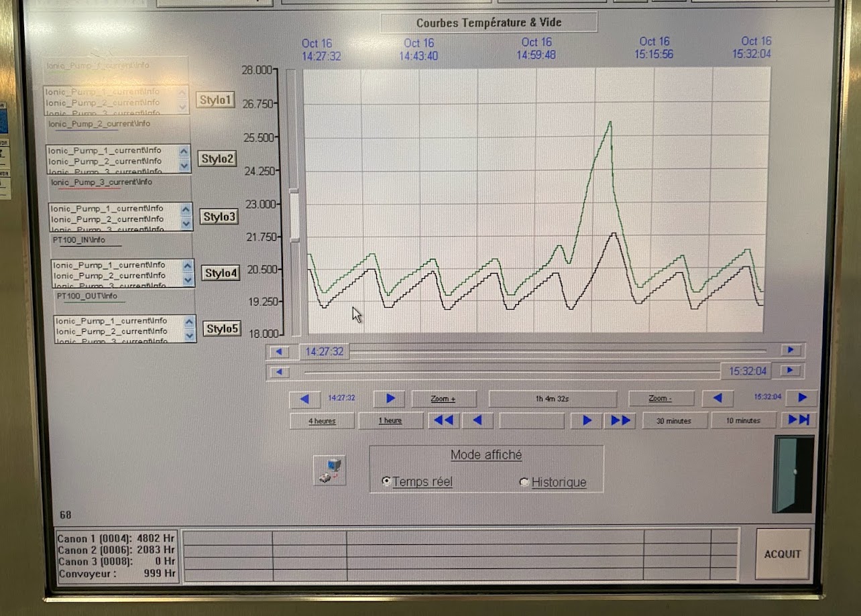The height and width of the screenshot is (616, 861).
Task: Select the Temps réel radio button
Action: coord(386,481)
